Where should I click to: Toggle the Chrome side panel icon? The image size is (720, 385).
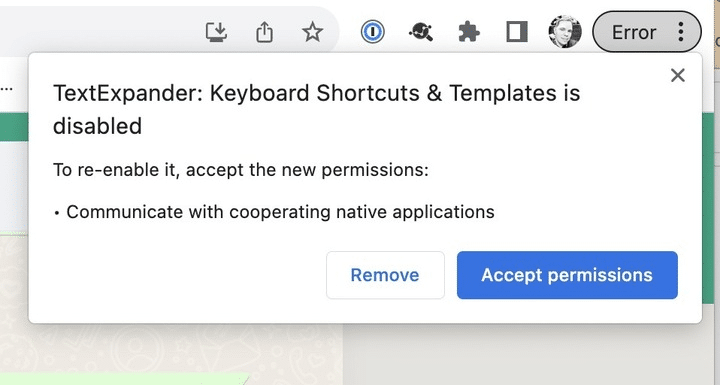(517, 32)
